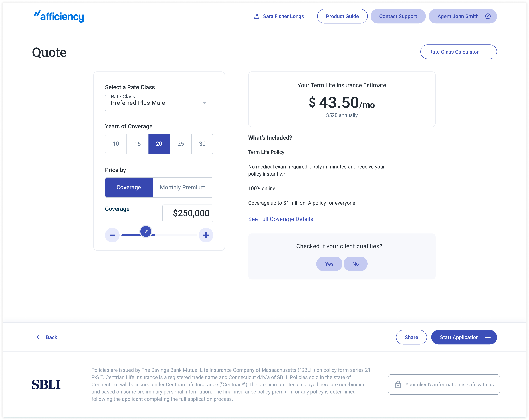Click the SBLI logo in the footer
This screenshot has width=529, height=420.
tap(47, 384)
